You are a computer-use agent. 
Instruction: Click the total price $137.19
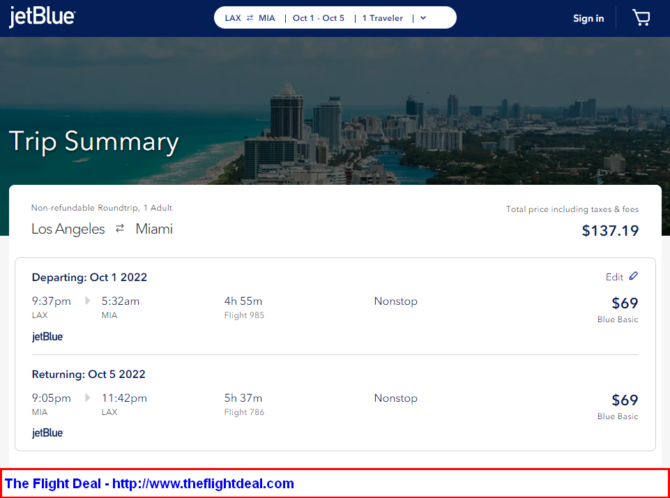click(610, 231)
